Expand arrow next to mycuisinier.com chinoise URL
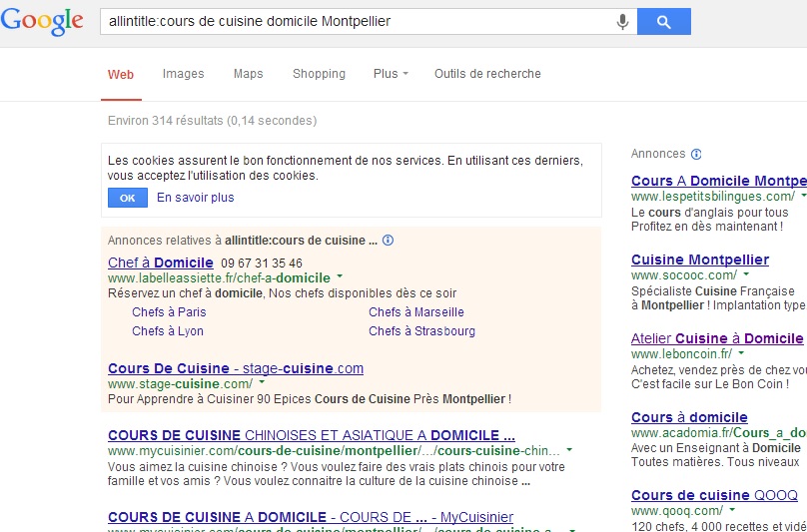The image size is (807, 532). pos(569,450)
